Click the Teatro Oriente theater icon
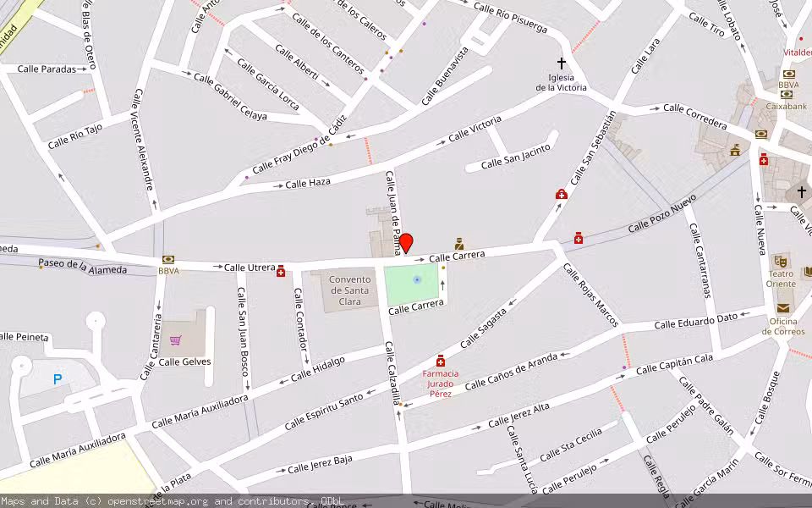812x508 pixels. click(x=782, y=261)
